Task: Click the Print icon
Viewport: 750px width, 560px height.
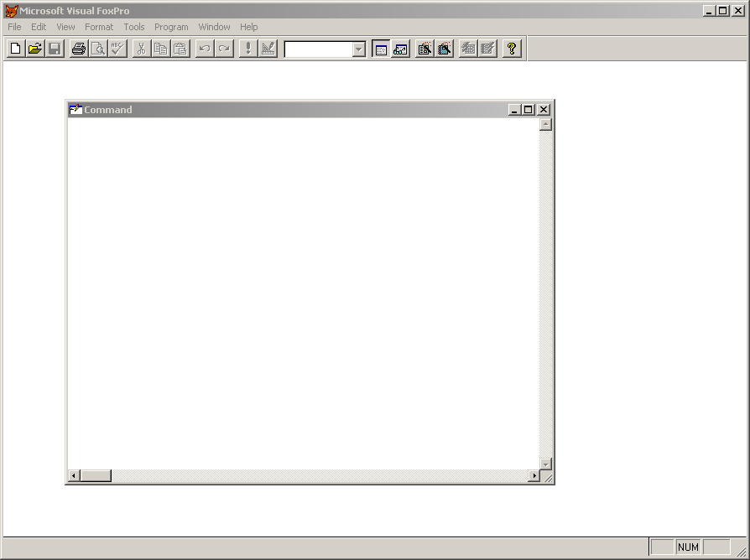Action: [x=79, y=49]
